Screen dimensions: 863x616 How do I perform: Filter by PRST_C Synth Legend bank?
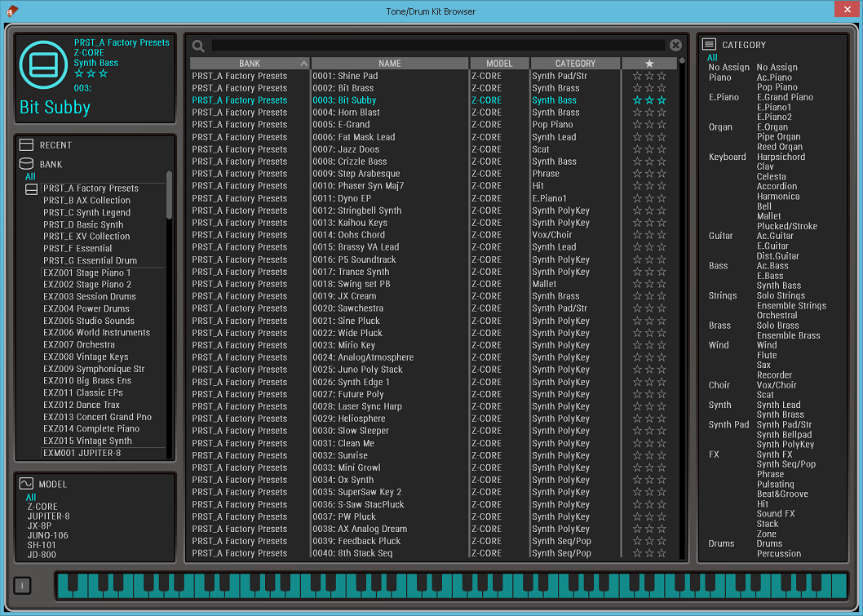pos(87,212)
